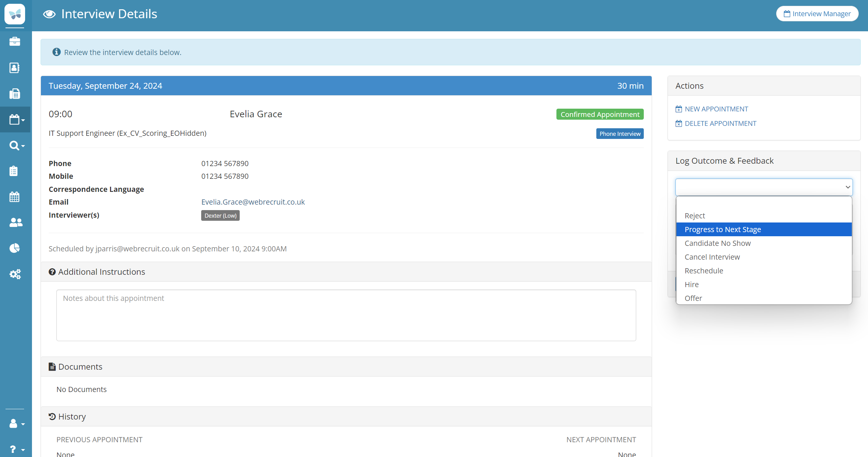The height and width of the screenshot is (457, 868).
Task: Click the butterfly logo at top left
Action: tap(15, 14)
